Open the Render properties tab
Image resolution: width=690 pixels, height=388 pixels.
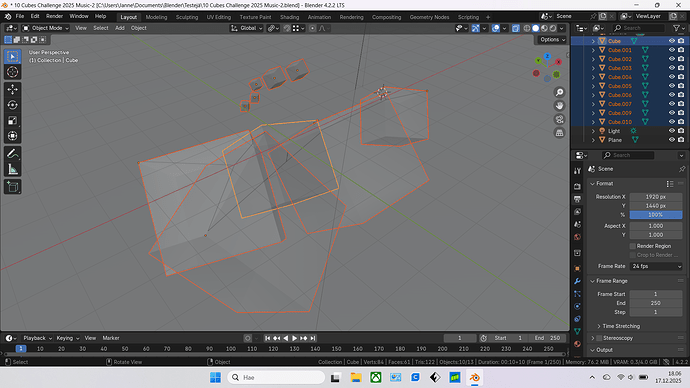(x=577, y=187)
